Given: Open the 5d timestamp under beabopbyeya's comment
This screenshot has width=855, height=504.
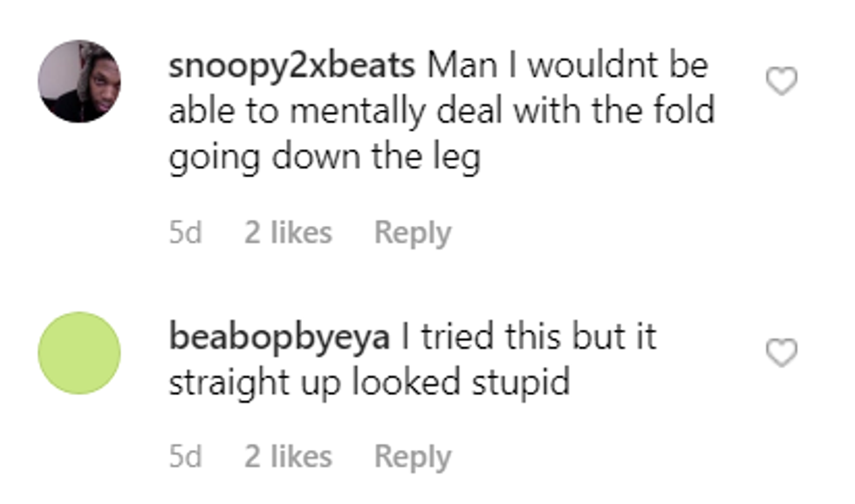Looking at the screenshot, I should [185, 457].
